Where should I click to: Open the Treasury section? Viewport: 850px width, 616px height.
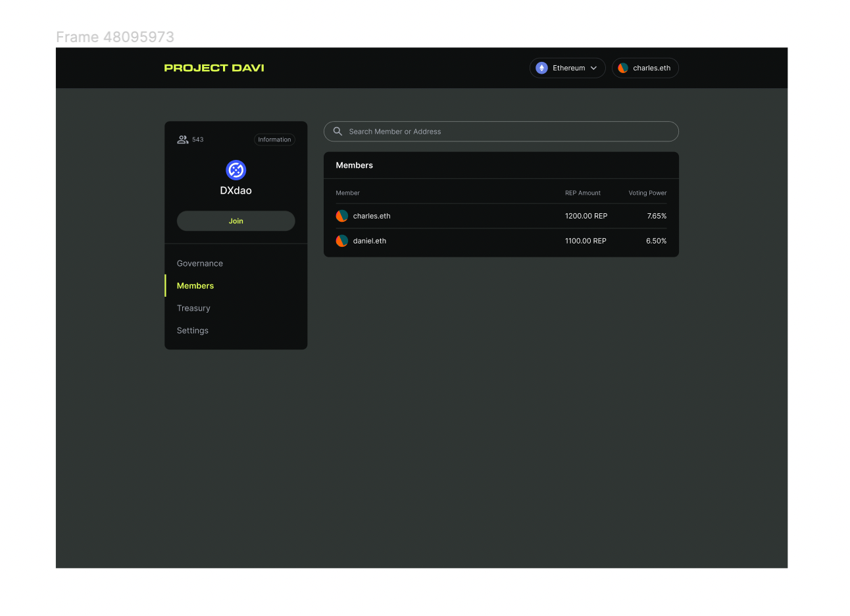click(193, 308)
